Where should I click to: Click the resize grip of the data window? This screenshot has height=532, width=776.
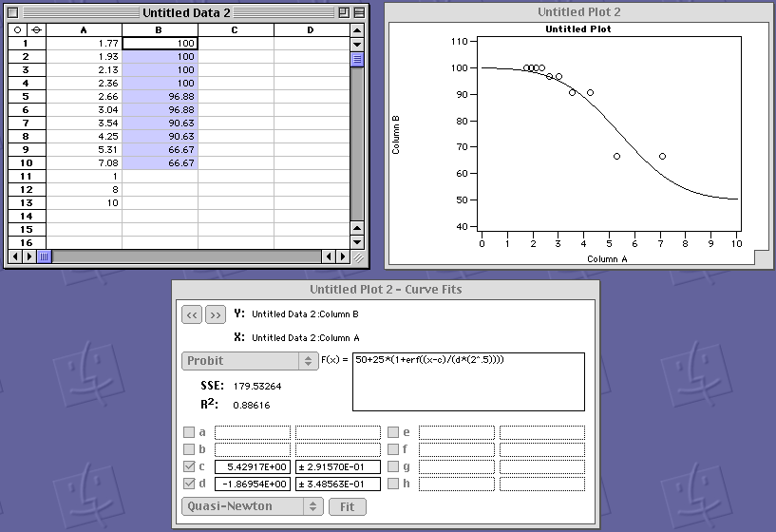click(x=357, y=256)
